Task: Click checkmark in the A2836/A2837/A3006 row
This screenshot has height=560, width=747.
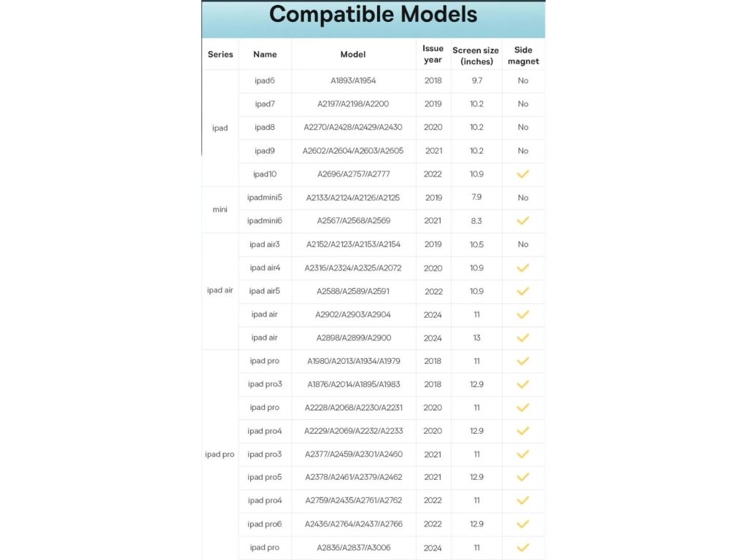Action: click(x=522, y=548)
